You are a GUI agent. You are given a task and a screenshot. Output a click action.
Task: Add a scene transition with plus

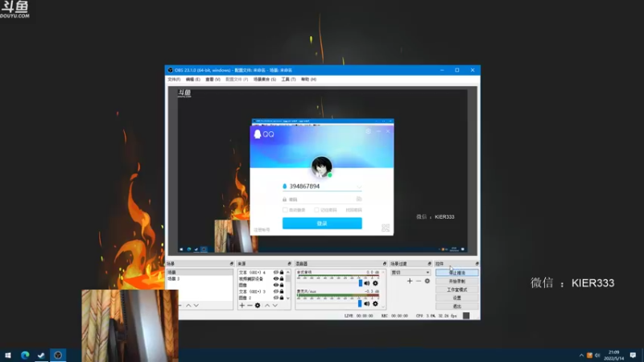[x=410, y=281]
